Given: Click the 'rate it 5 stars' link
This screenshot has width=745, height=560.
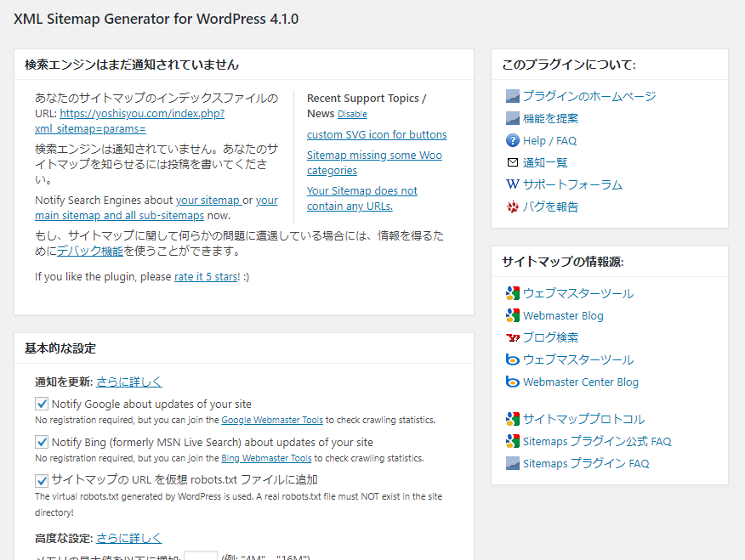Looking at the screenshot, I should [x=206, y=276].
